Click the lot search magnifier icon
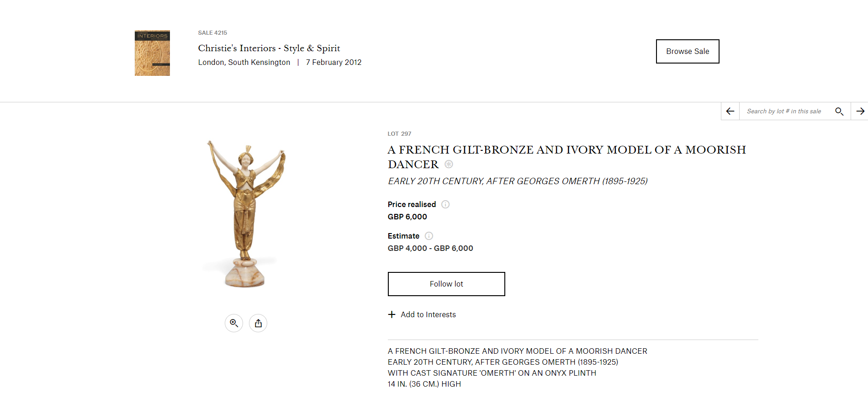The height and width of the screenshot is (404, 868). tap(839, 111)
